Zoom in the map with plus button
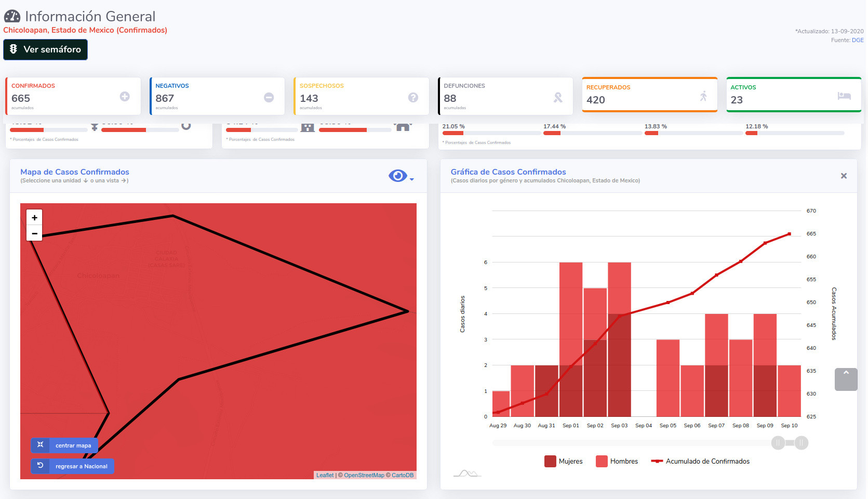The width and height of the screenshot is (868, 499). [x=34, y=218]
